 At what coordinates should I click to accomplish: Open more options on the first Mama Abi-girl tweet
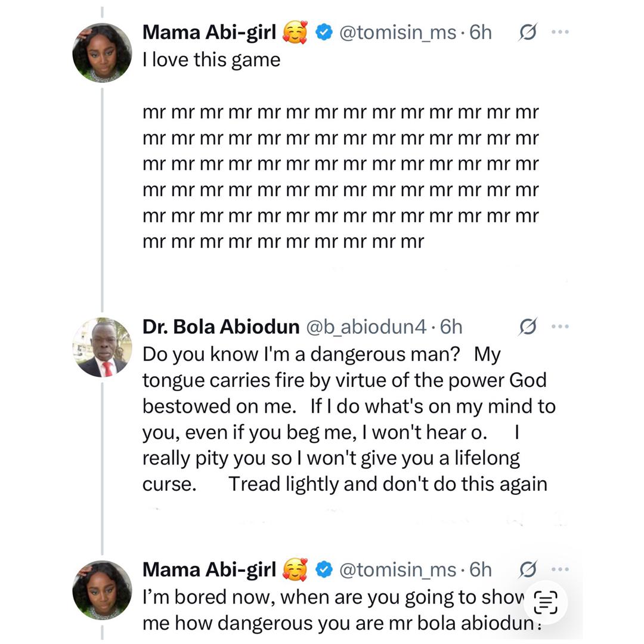[560, 33]
